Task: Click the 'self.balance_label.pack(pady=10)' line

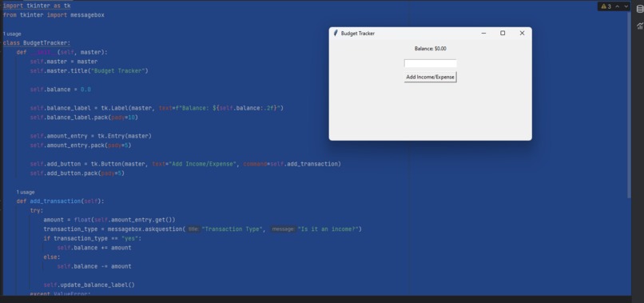Action: point(84,118)
